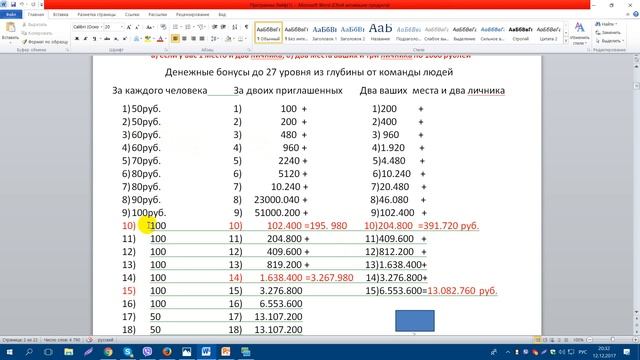Select center alignment button
640x360 pixels.
(184, 39)
